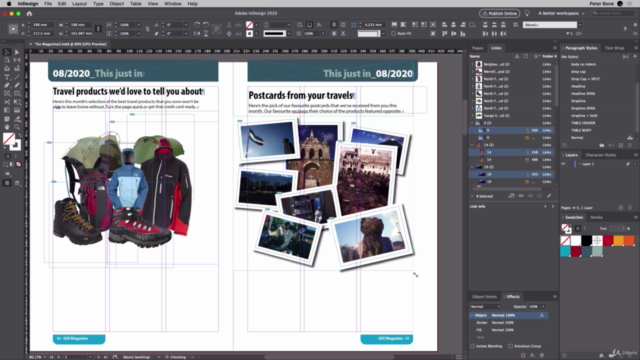Click the Create New Style Group folder icon
Screen dimensions: 640x360
(x=602, y=145)
